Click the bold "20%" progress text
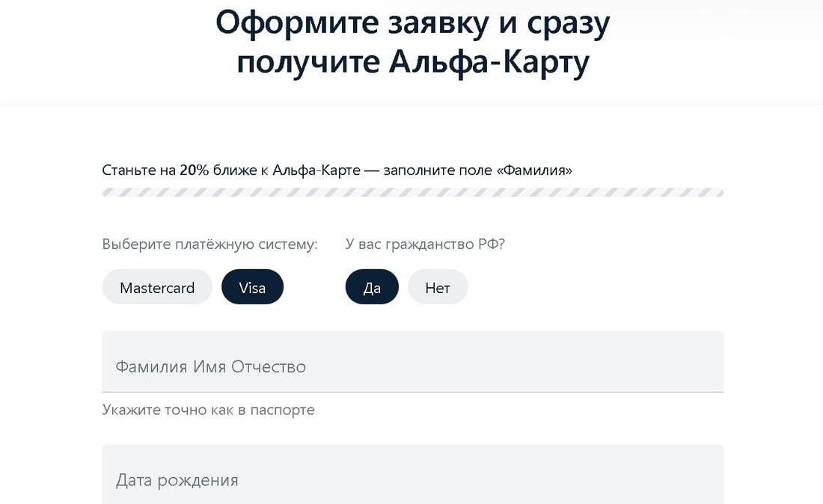 pos(194,170)
